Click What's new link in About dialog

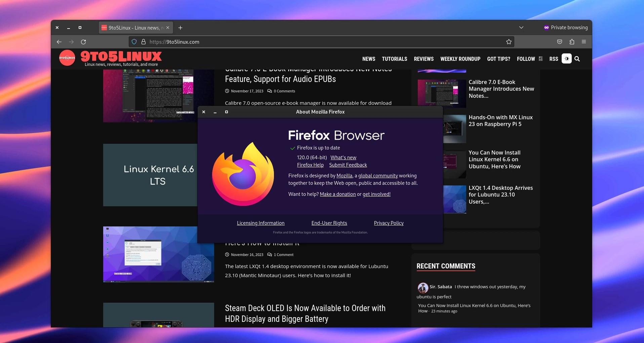[x=343, y=158]
